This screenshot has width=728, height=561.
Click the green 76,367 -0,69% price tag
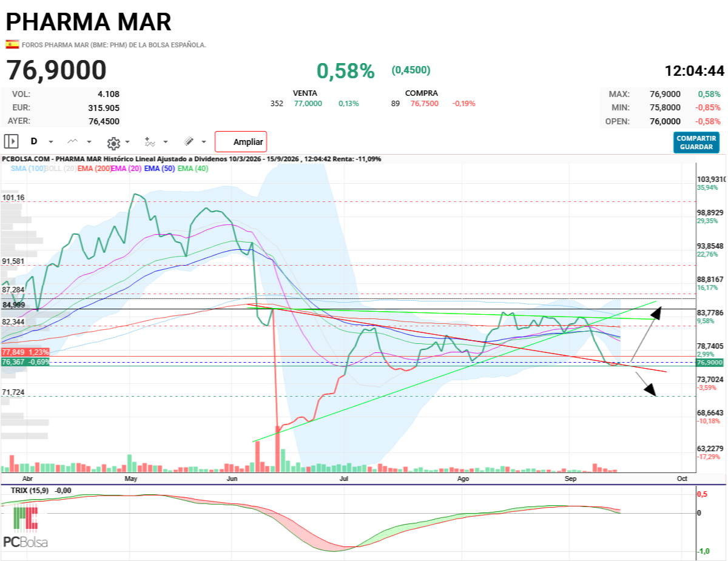[x=25, y=361]
